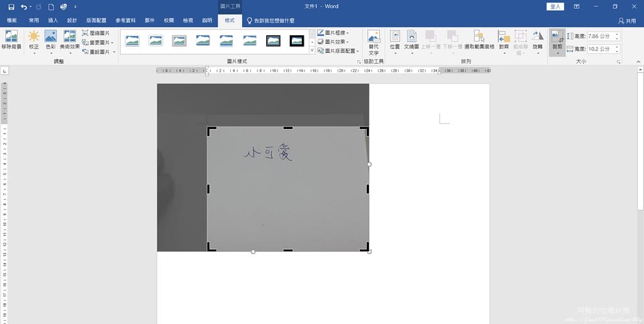644x324 pixels.
Task: Click the top-center crop handle
Action: pos(288,128)
